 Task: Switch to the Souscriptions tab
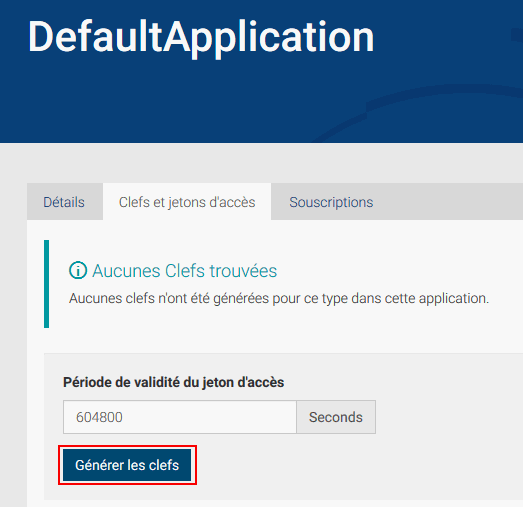pyautogui.click(x=331, y=202)
